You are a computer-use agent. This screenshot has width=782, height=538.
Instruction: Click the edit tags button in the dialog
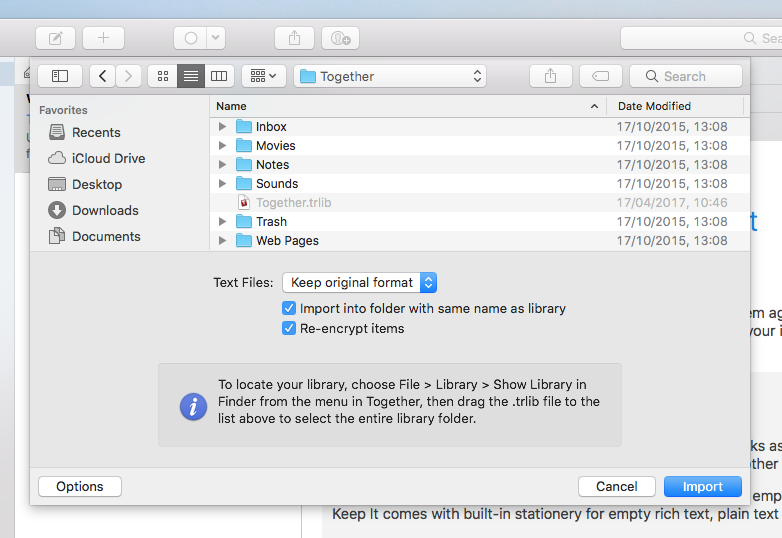(x=600, y=76)
